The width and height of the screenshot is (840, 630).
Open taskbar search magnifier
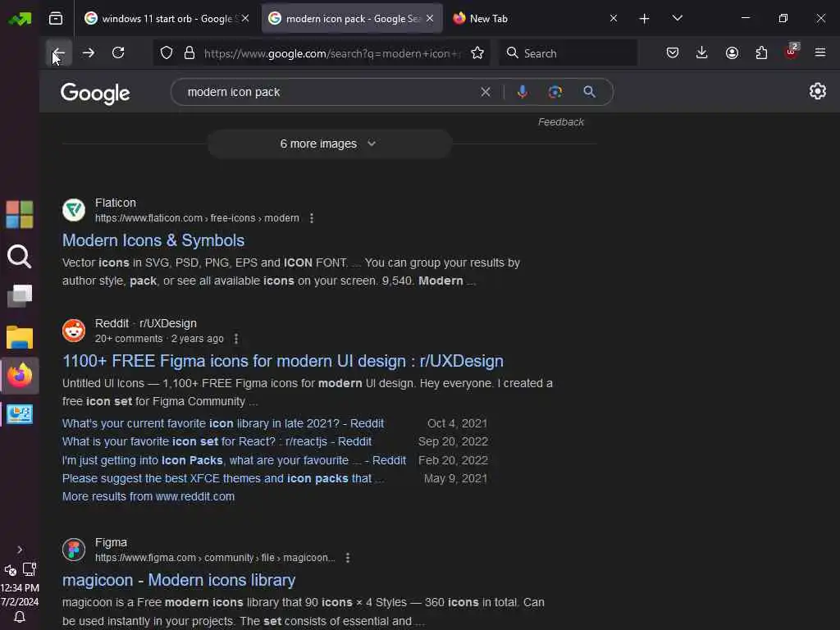pyautogui.click(x=20, y=257)
